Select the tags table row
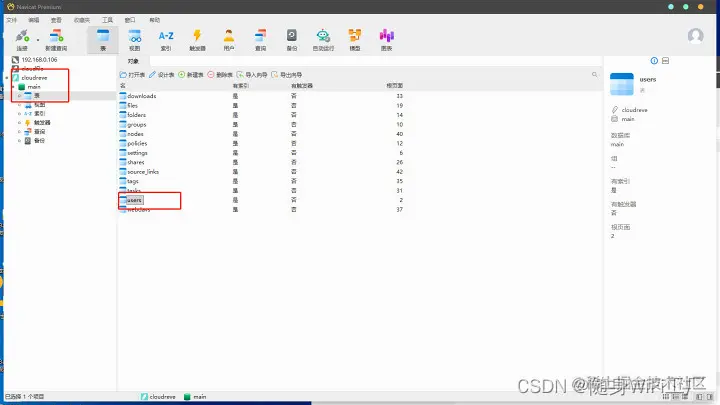 (x=261, y=181)
